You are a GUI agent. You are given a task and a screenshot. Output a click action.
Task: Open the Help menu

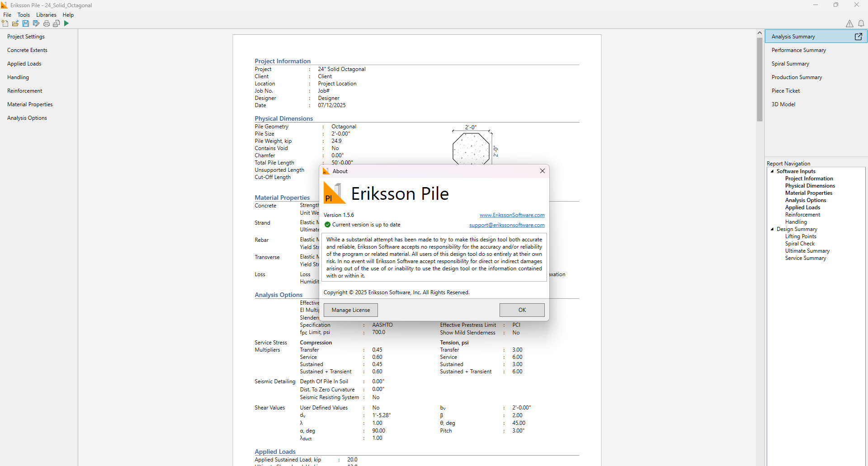tap(68, 15)
